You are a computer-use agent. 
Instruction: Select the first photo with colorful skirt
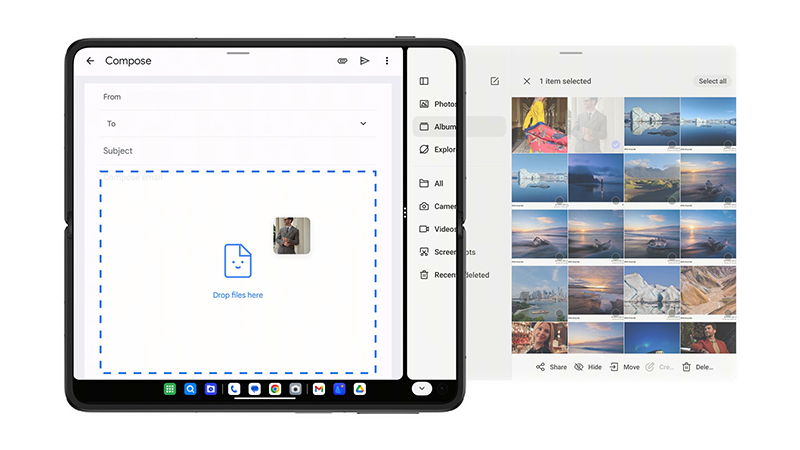click(539, 124)
